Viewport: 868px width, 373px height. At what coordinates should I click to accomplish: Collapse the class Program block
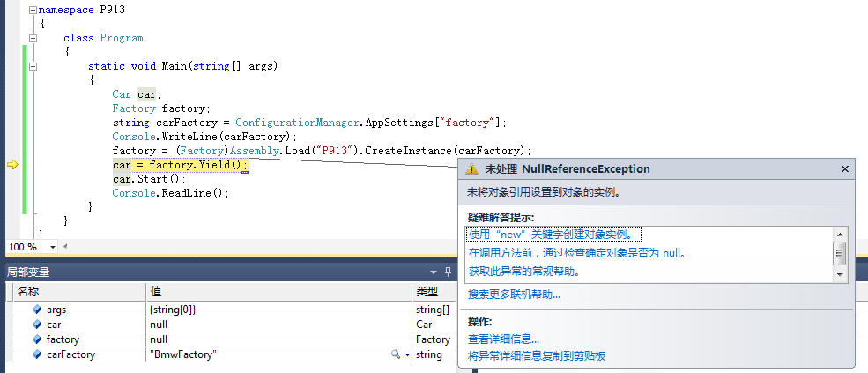pos(33,38)
